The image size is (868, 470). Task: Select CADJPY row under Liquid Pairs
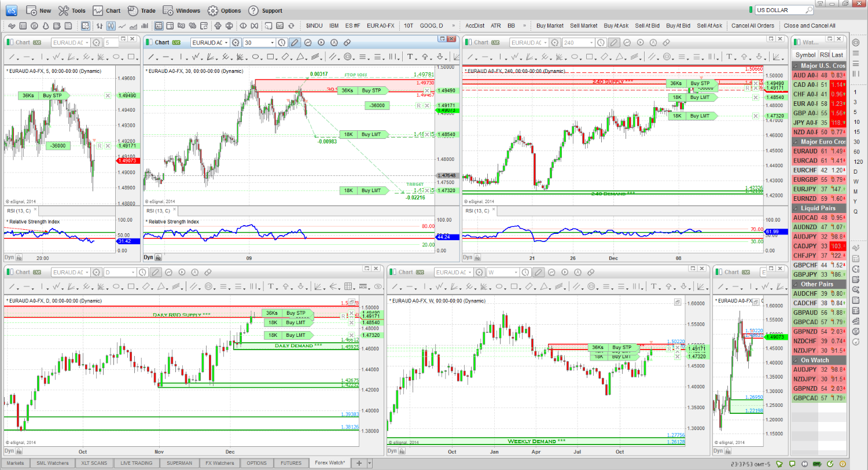tap(818, 245)
